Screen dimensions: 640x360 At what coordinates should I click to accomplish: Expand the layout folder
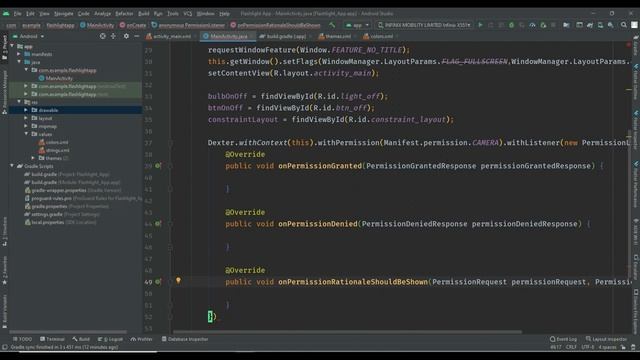26,118
